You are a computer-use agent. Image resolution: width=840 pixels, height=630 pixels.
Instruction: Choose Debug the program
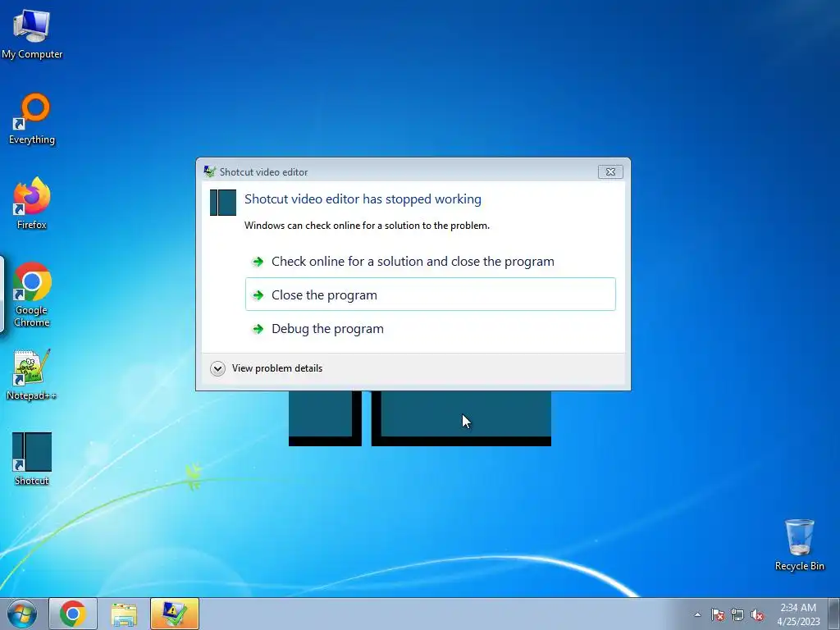(430, 328)
